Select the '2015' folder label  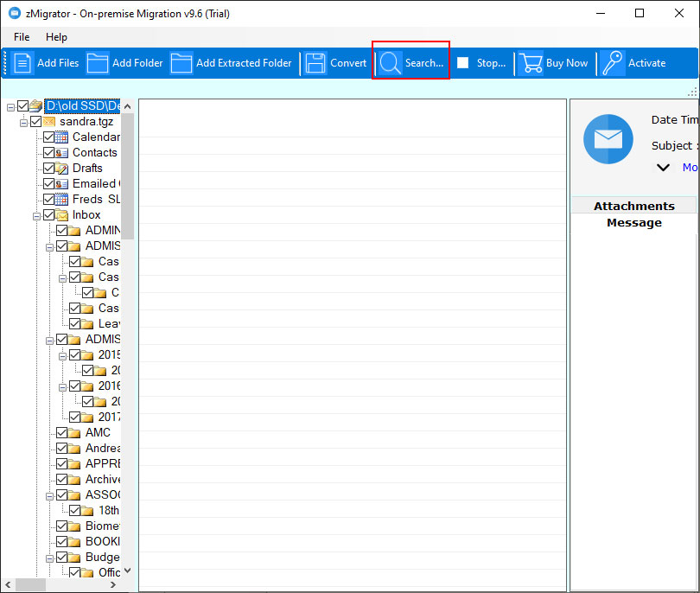pos(110,355)
